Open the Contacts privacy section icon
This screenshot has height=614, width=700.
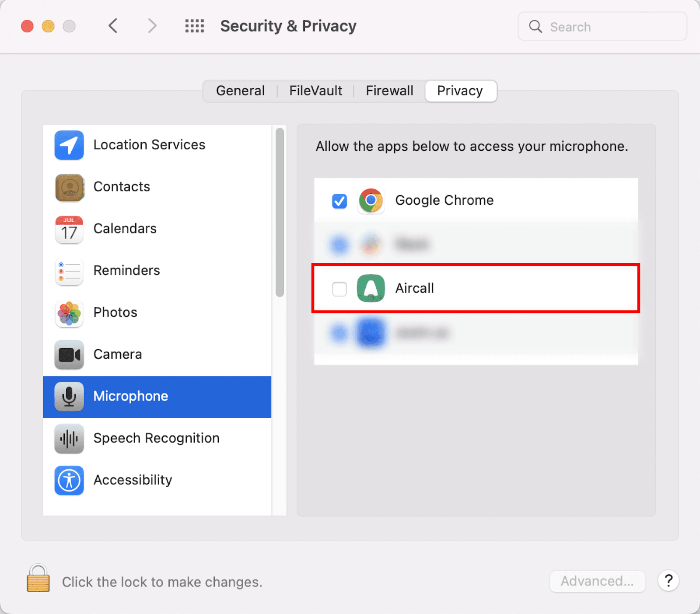coord(69,187)
